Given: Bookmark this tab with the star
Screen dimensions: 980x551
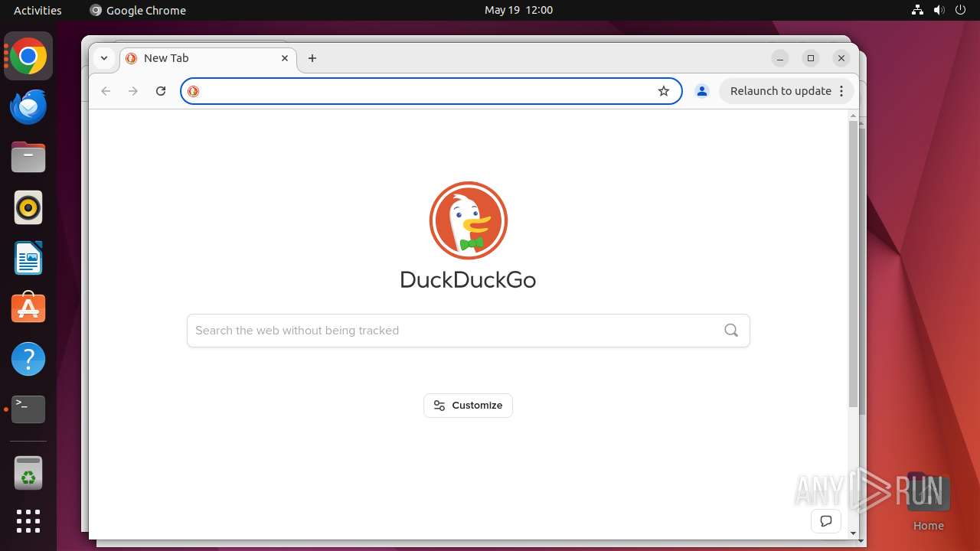Looking at the screenshot, I should click(664, 91).
